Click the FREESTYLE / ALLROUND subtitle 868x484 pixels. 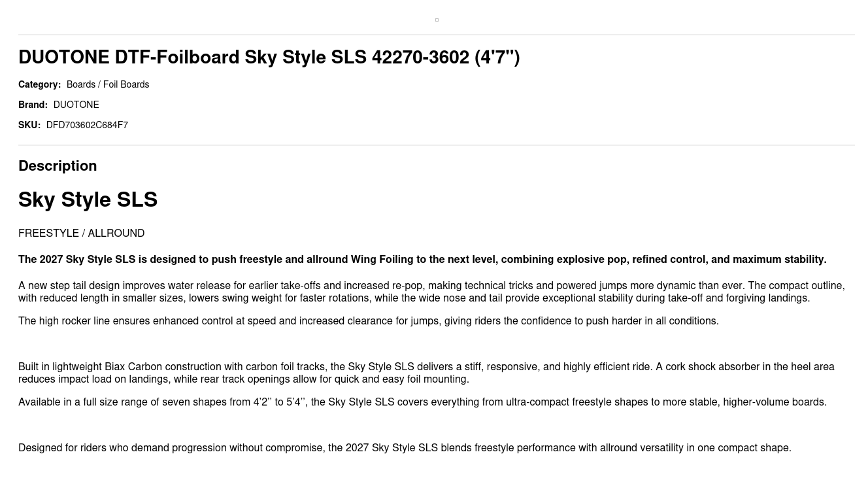pos(81,233)
